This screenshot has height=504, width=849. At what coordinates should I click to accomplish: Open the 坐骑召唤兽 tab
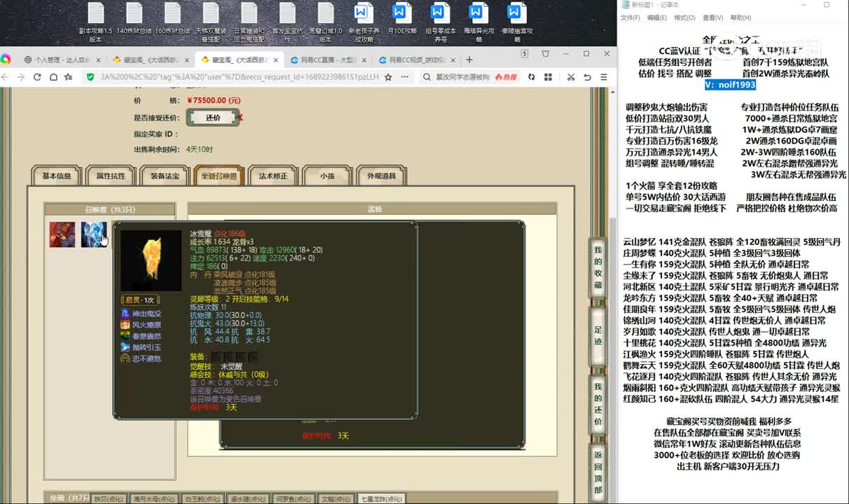[x=219, y=176]
